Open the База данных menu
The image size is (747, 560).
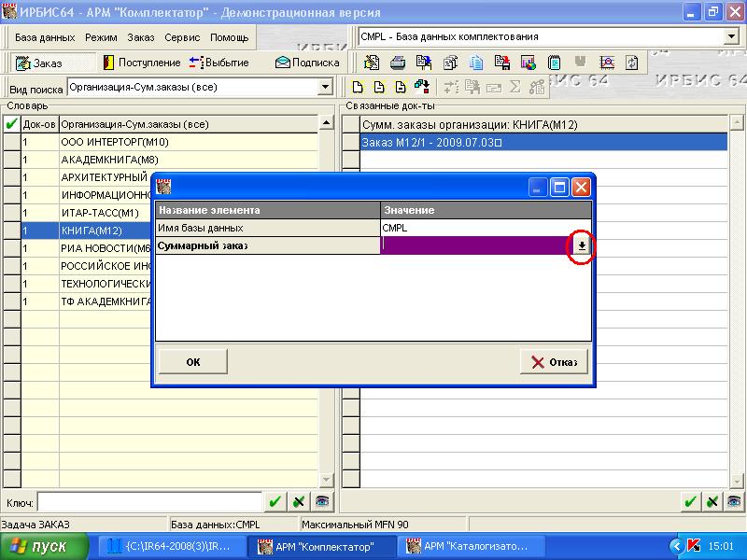pyautogui.click(x=45, y=37)
